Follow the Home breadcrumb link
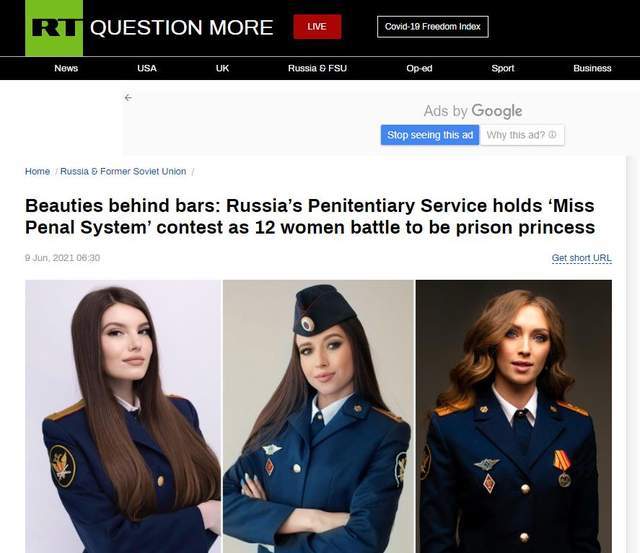 pyautogui.click(x=37, y=171)
